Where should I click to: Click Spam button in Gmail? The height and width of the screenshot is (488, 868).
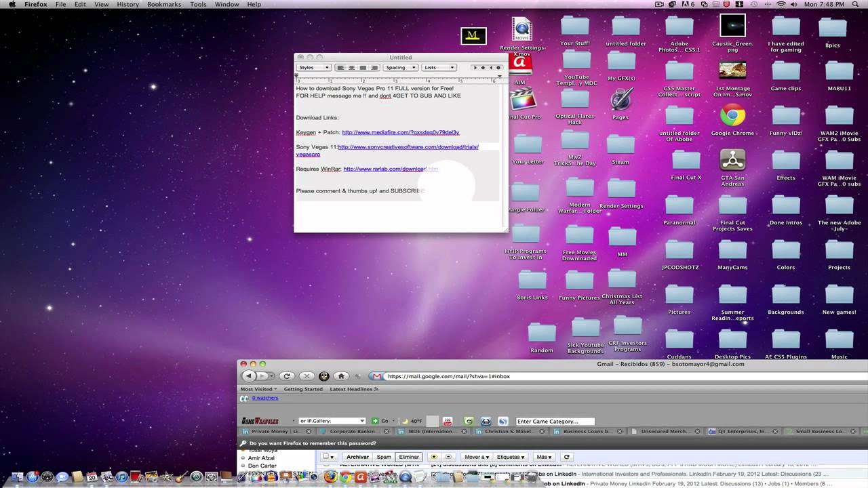click(384, 457)
